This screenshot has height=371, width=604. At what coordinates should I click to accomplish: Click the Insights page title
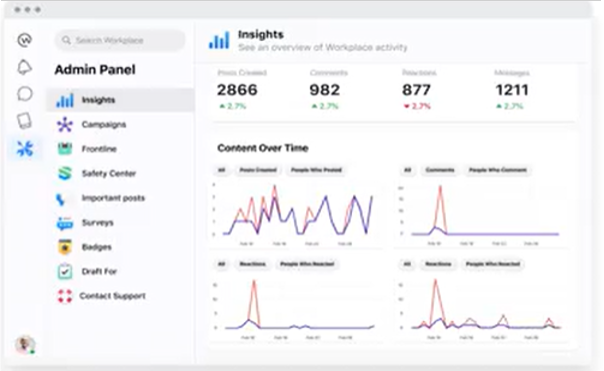click(261, 34)
